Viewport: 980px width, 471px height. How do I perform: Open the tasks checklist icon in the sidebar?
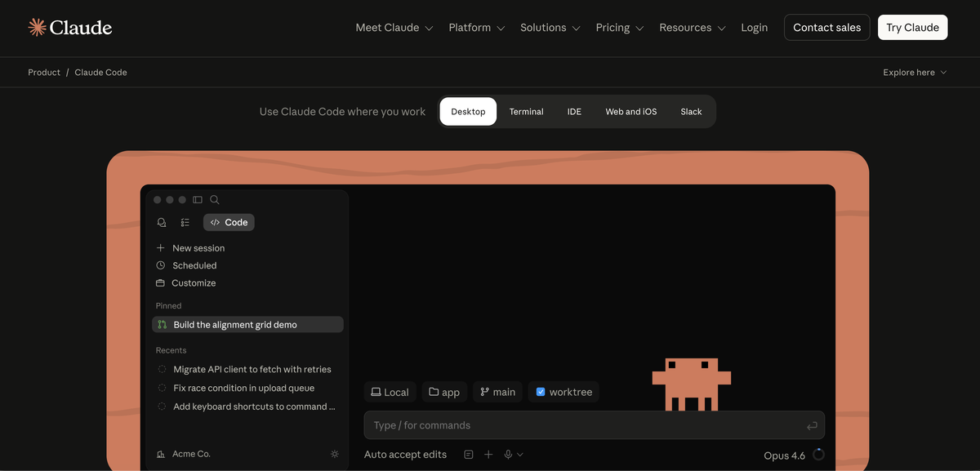[x=185, y=222]
